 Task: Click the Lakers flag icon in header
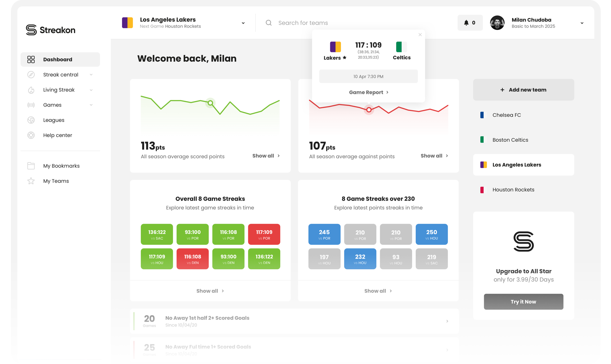point(128,23)
